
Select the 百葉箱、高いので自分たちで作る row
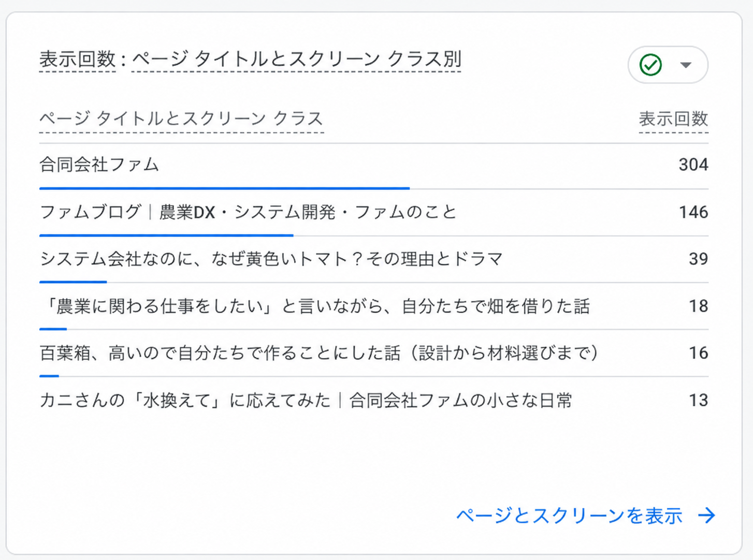click(x=373, y=353)
